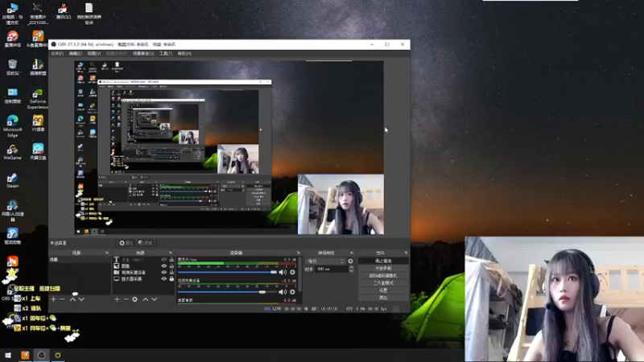This screenshot has width=644, height=362.
Task: Click the OBS icon in the taskbar
Action: (42, 355)
